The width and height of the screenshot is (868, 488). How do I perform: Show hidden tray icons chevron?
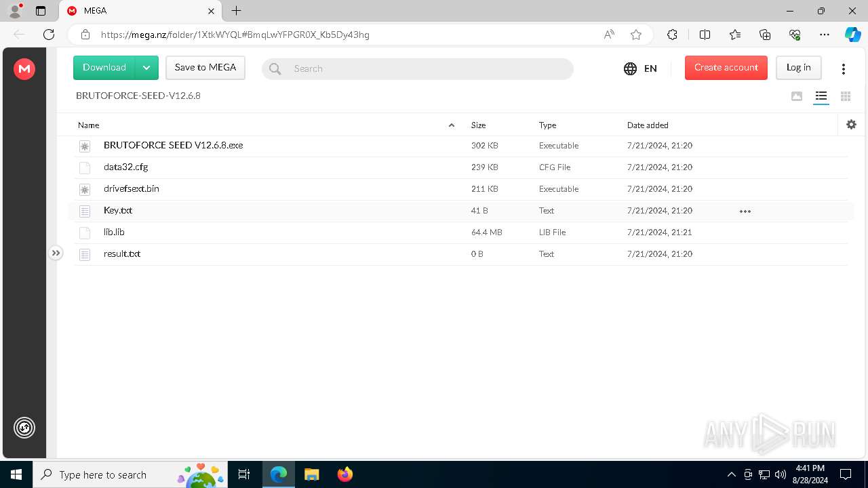(731, 474)
